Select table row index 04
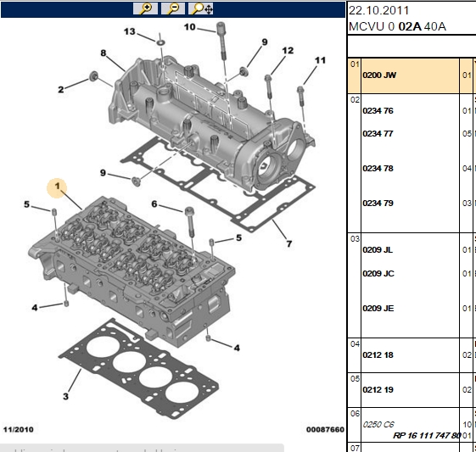This screenshot has width=476, height=452. 355,343
